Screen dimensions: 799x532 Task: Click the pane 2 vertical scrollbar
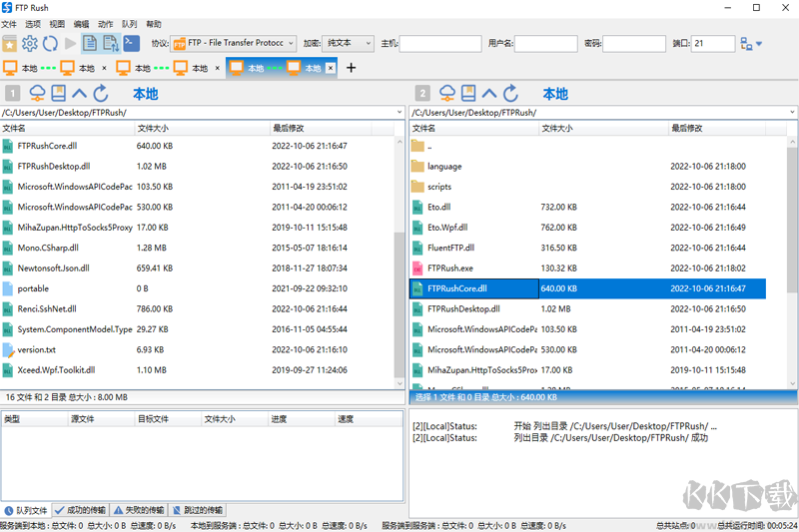(x=792, y=220)
